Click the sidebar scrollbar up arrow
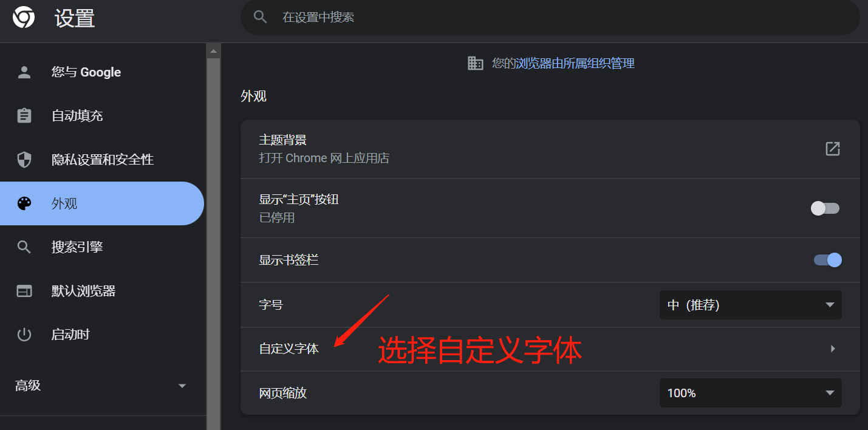This screenshot has width=868, height=430. pos(213,51)
